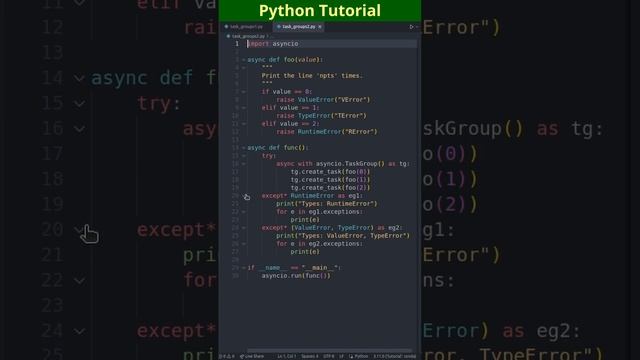Image resolution: width=640 pixels, height=360 pixels.
Task: Click the task_groups2.py breadcrumb
Action: pos(248,36)
